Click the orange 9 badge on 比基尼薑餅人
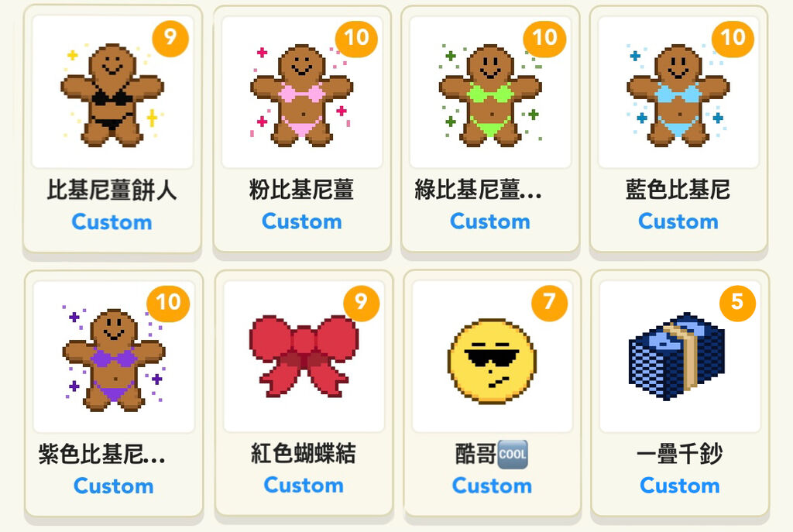The width and height of the screenshot is (793, 532). 170,38
